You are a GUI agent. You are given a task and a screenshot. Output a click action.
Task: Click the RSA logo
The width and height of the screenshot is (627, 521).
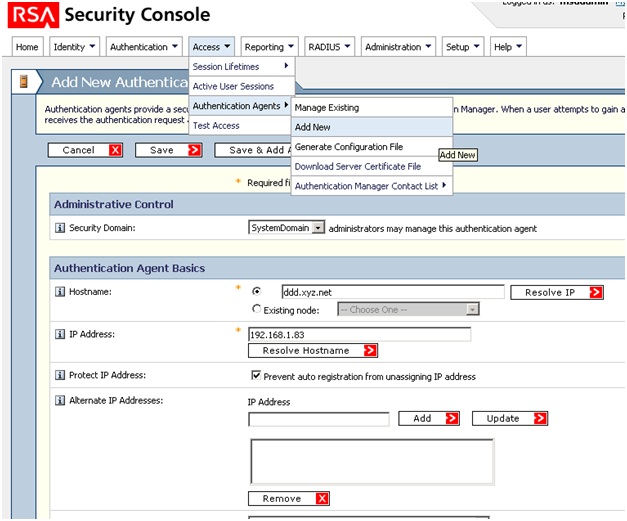[33, 15]
